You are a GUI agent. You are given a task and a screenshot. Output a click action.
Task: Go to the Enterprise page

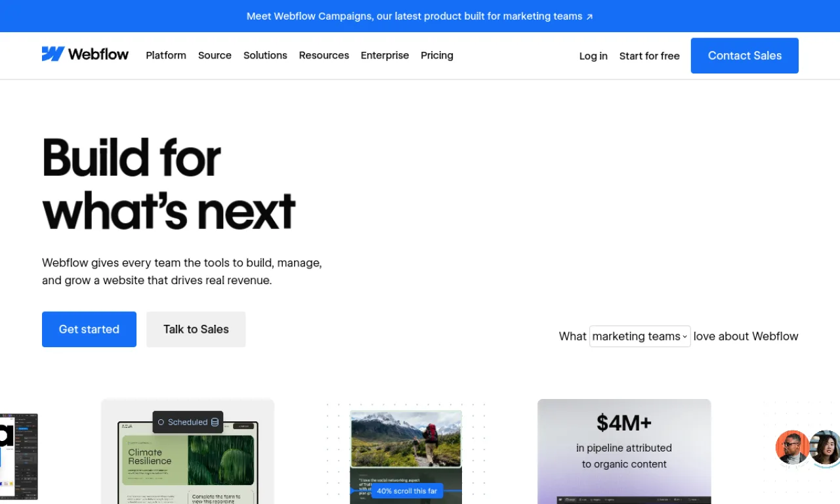click(x=385, y=55)
